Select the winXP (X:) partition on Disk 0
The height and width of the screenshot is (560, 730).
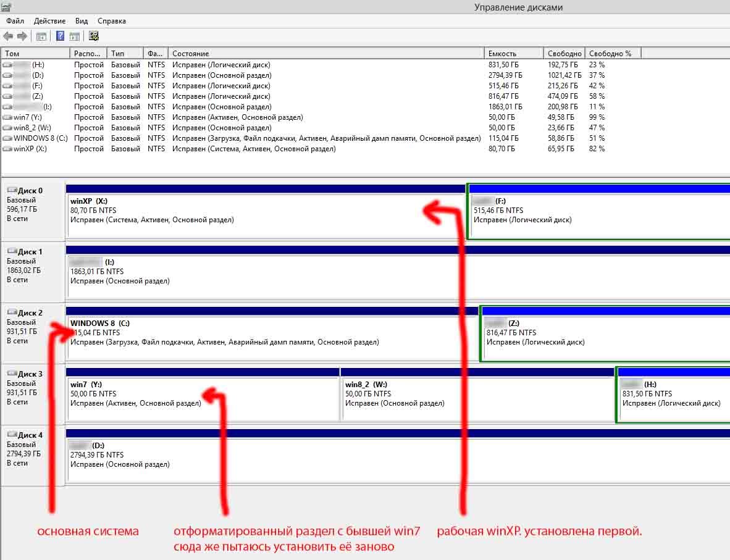(x=266, y=212)
